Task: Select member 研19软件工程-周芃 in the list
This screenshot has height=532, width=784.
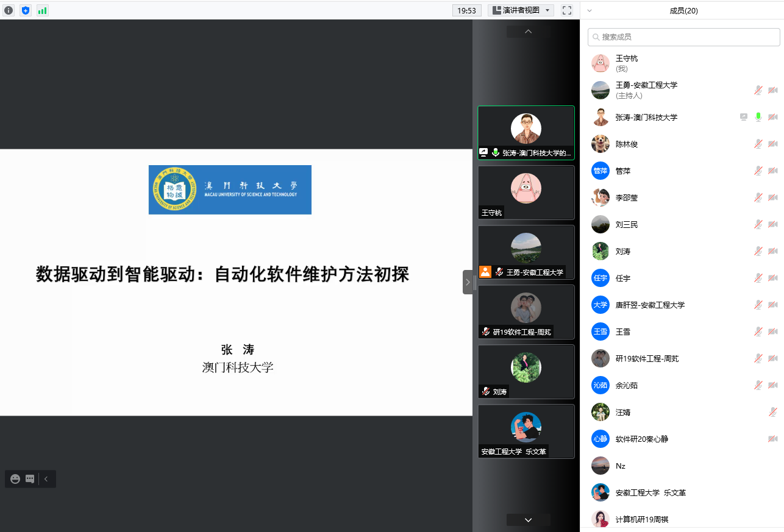Action: click(682, 358)
